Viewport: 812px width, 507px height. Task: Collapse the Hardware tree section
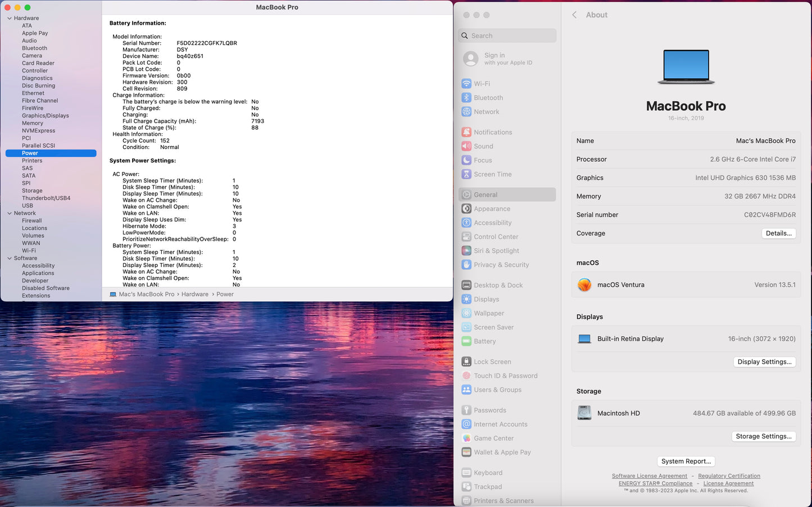point(10,19)
